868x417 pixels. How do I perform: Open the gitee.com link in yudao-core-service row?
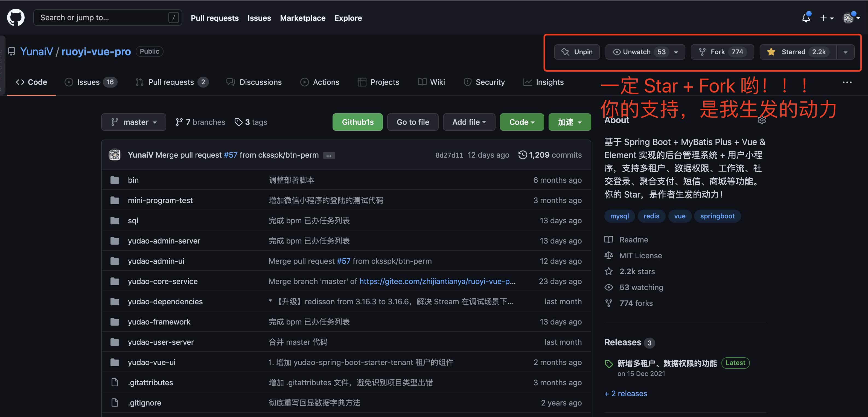pos(437,281)
